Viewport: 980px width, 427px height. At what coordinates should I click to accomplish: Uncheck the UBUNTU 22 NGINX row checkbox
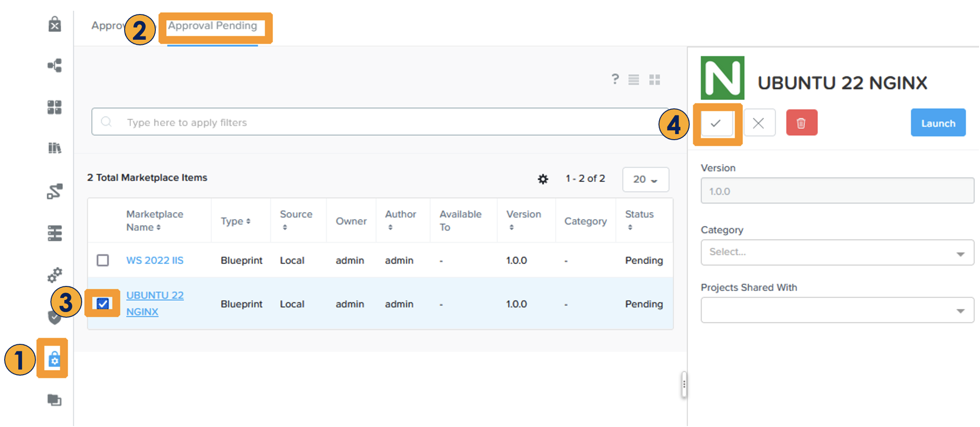coord(103,304)
